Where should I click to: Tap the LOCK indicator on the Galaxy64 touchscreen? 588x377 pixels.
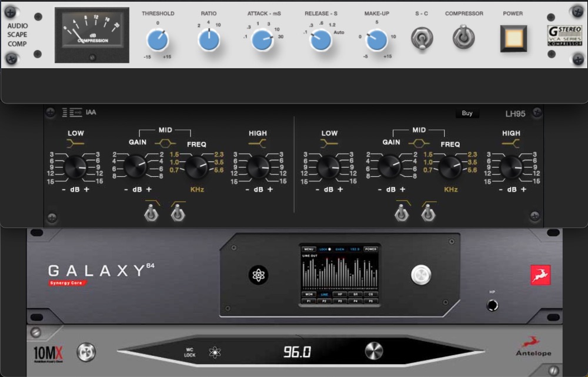[x=323, y=249]
